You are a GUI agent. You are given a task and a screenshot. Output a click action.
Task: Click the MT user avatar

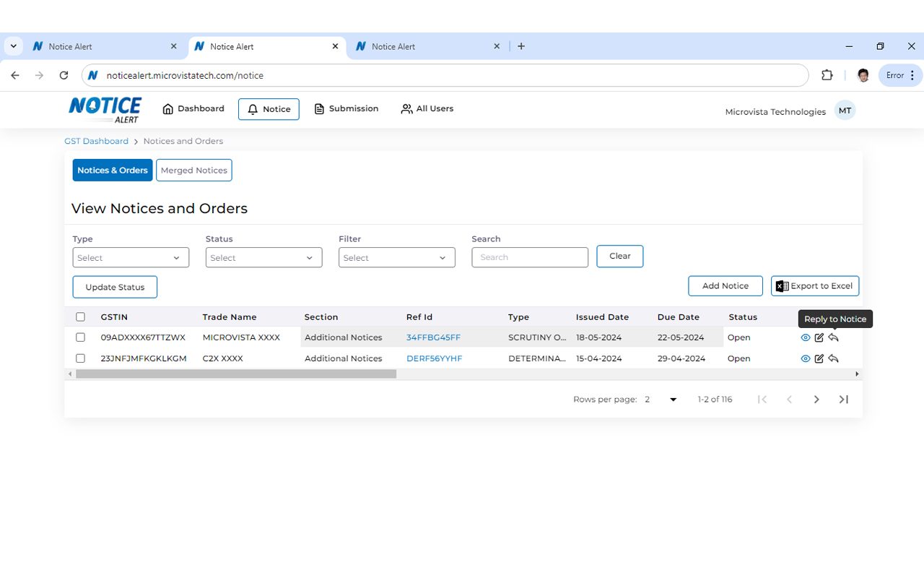pos(845,111)
